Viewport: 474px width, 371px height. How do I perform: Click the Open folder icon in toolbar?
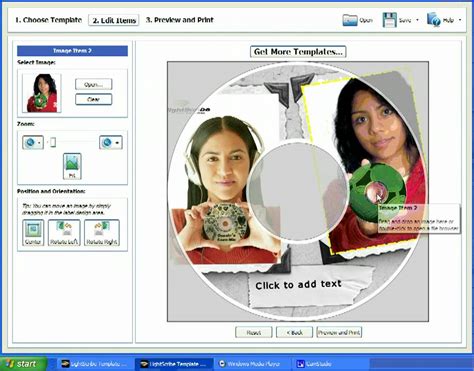350,20
